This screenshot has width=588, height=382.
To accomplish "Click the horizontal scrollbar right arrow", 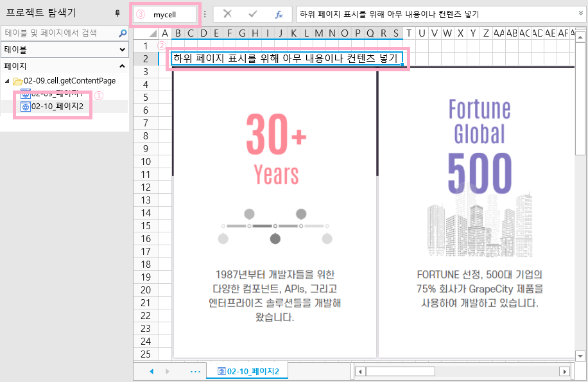I will [564, 371].
